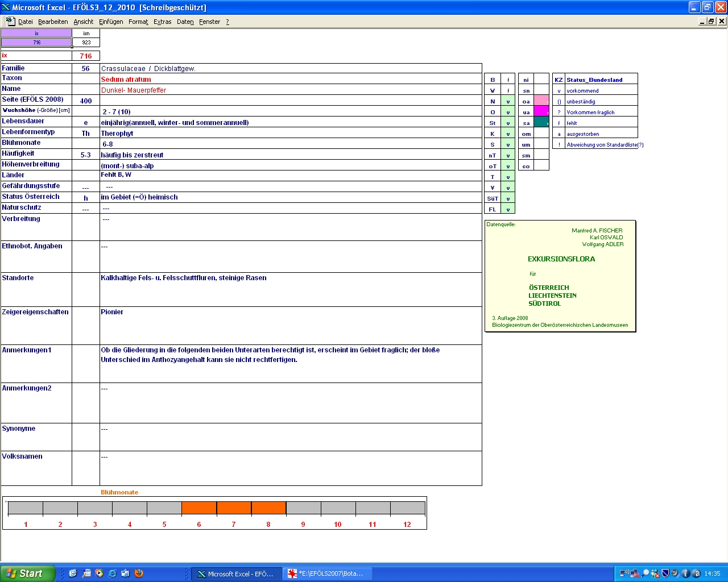Launch Internet Explorer from quick launch

(x=113, y=573)
